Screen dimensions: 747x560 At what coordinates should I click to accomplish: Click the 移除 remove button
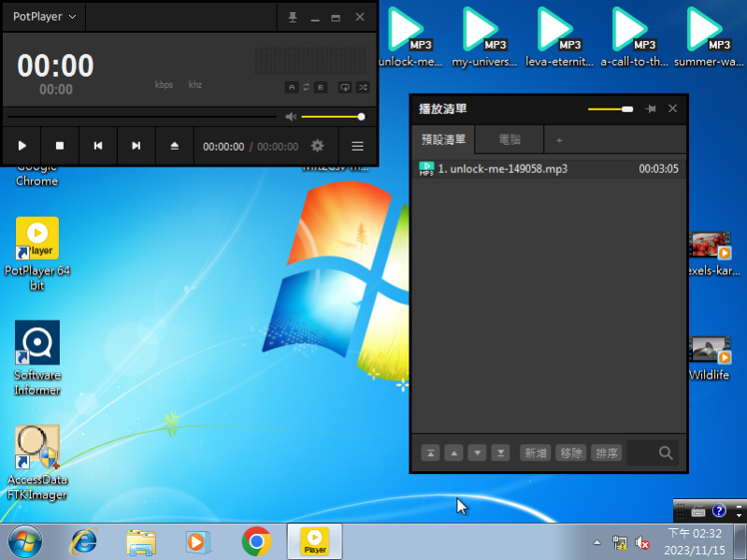pos(570,452)
